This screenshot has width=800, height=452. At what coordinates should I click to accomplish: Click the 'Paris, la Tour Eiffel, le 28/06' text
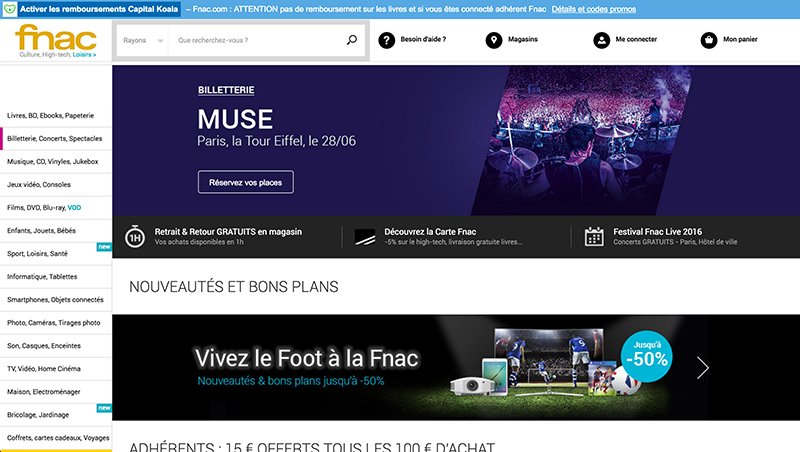point(277,141)
